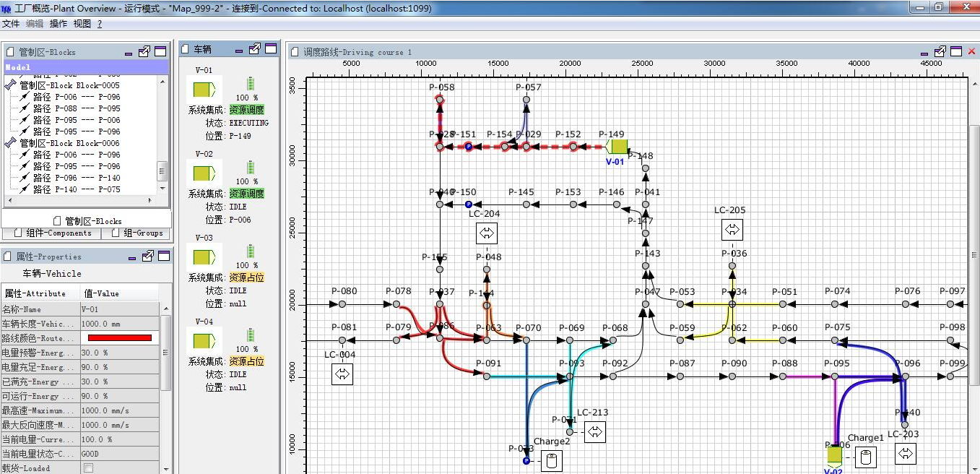Undock the Blocks panel with float icon
This screenshot has width=980, height=474.
click(144, 52)
